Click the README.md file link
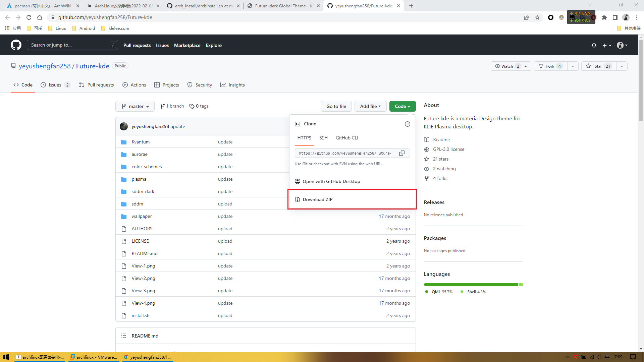This screenshot has height=362, width=644. tap(144, 253)
